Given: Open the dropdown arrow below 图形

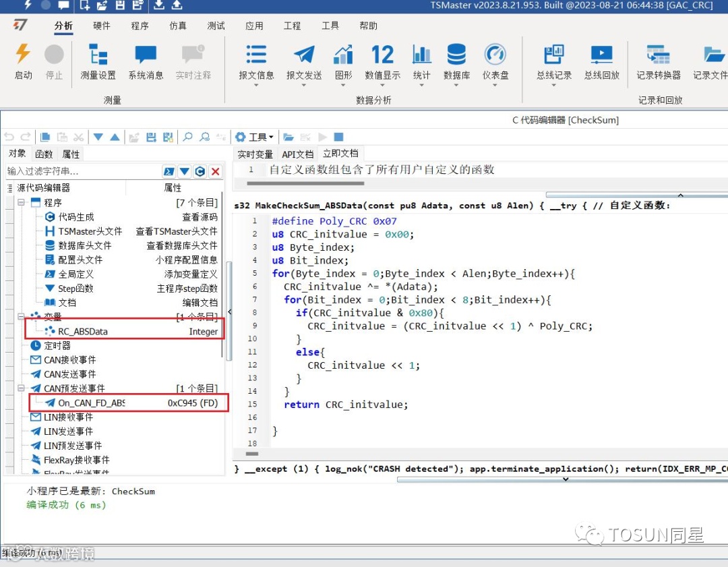Looking at the screenshot, I should 344,86.
